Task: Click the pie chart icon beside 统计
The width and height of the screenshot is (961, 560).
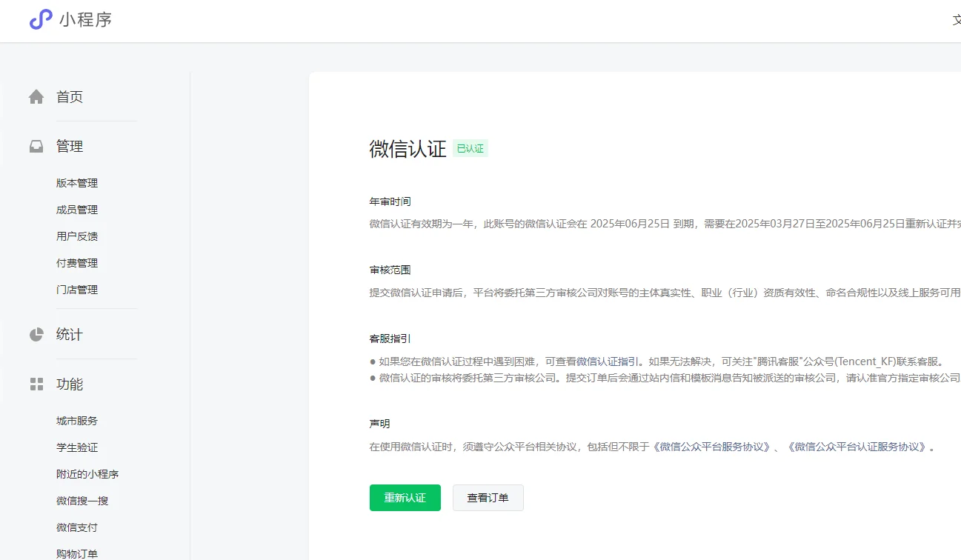Action: [36, 335]
